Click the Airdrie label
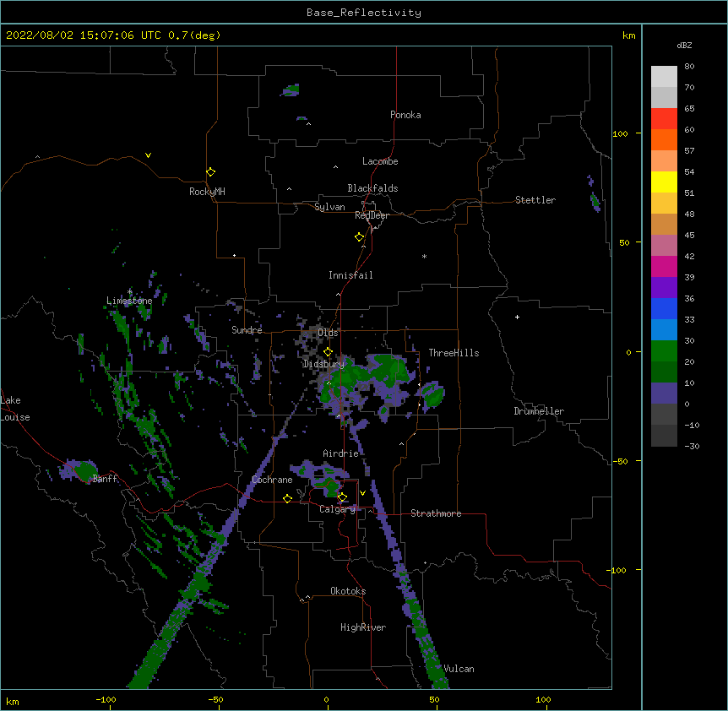Viewport: 728px width, 711px height. (340, 453)
